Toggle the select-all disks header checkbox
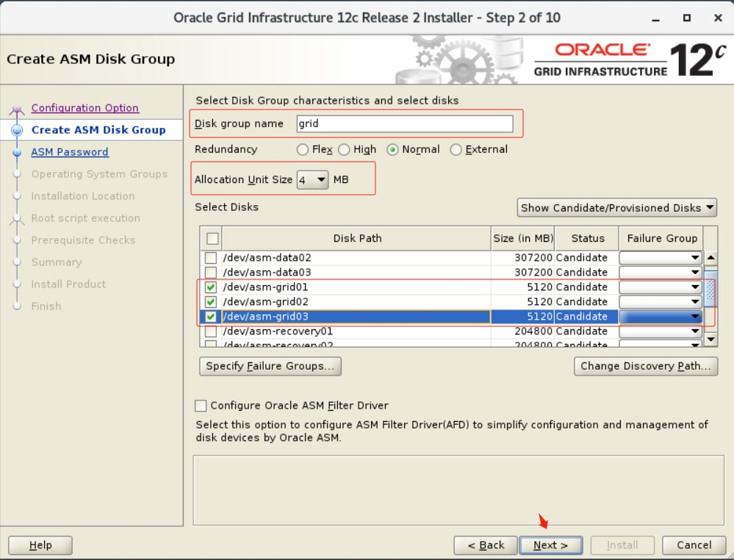 pyautogui.click(x=211, y=238)
